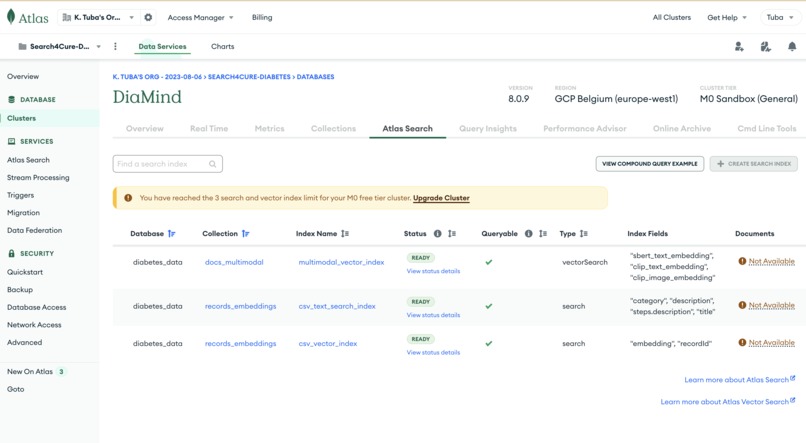This screenshot has height=443, width=806.
Task: Expand the Access Manager dropdown
Action: click(x=200, y=17)
